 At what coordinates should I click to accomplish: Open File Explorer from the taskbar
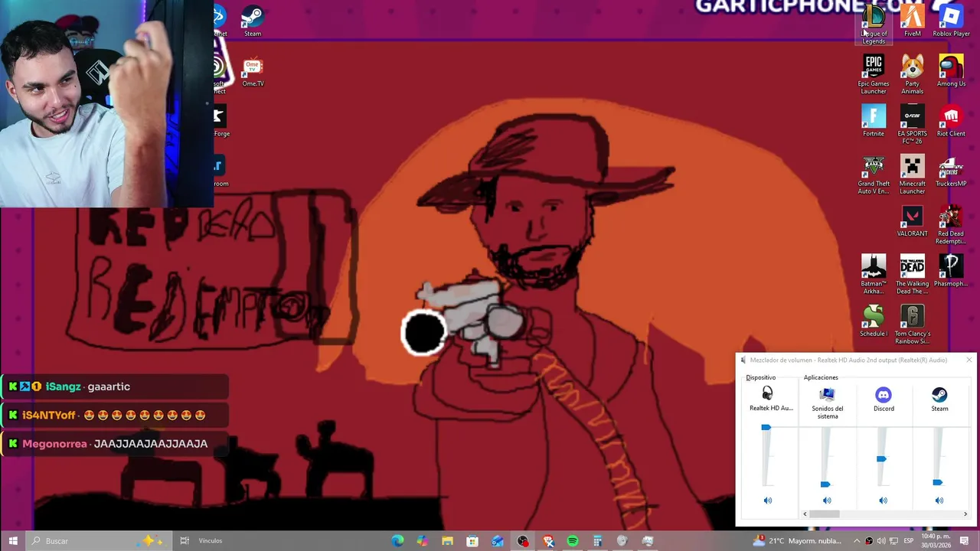pos(447,541)
